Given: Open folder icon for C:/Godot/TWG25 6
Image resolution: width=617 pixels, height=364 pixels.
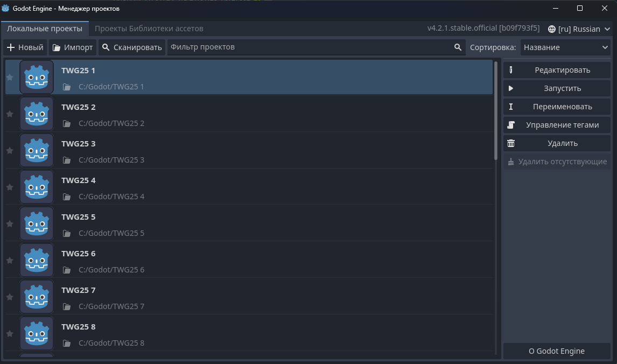Looking at the screenshot, I should (x=67, y=270).
